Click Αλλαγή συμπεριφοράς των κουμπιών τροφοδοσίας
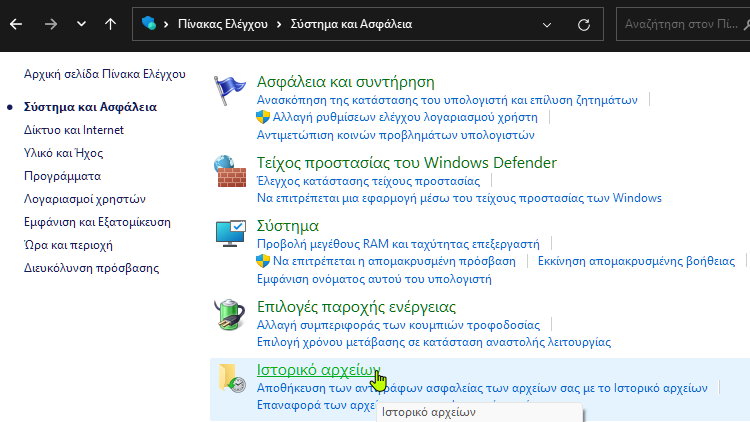 coord(398,325)
